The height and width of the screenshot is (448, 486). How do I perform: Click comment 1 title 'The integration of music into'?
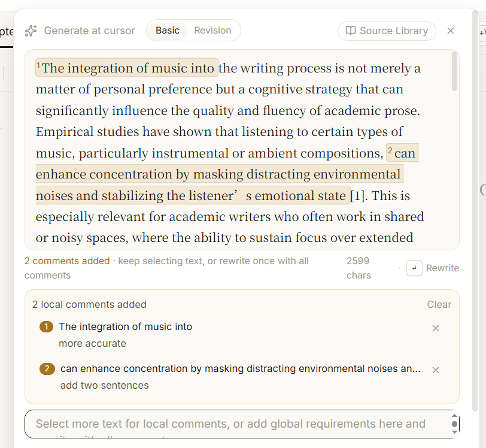[126, 326]
